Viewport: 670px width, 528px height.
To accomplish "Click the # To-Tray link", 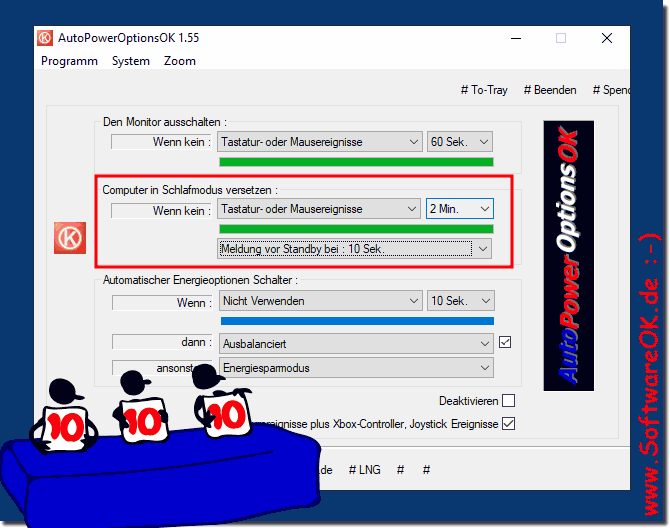I will point(484,90).
